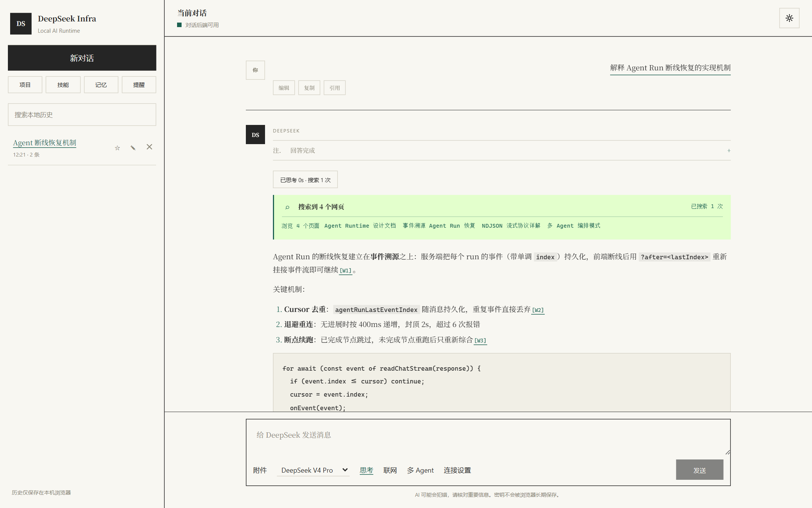
Task: Copy the user message with 复制
Action: (309, 88)
